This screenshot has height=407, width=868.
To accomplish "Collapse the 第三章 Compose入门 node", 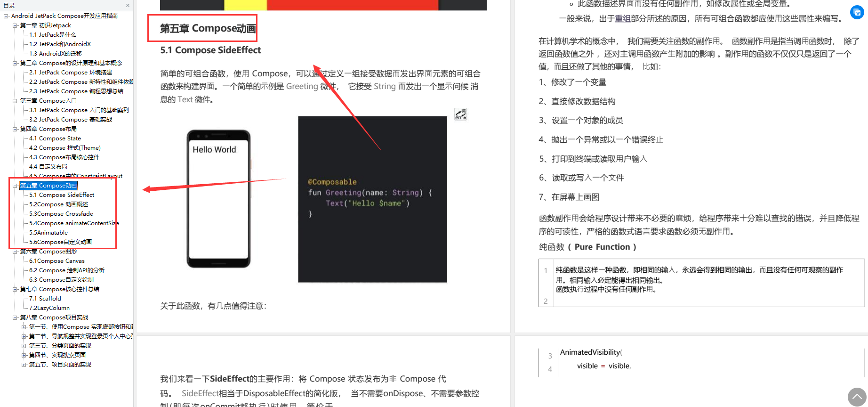I will [15, 101].
